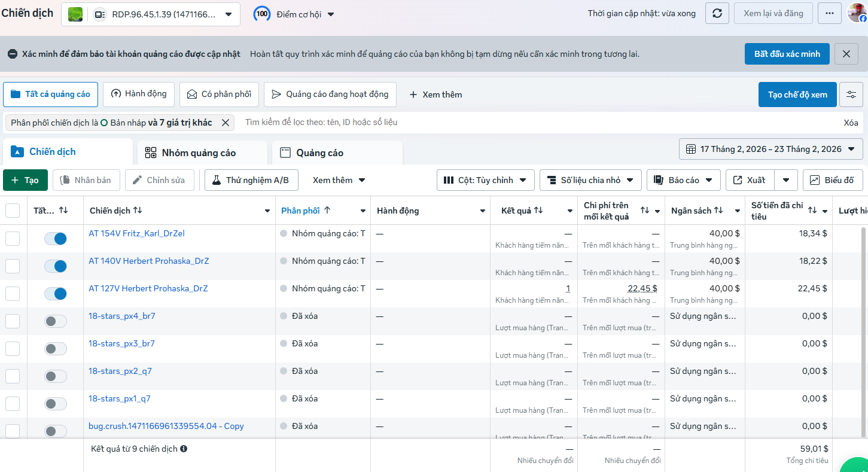
Task: Open the Số liệu chia nhỏ breakdown dropdown
Action: [590, 180]
